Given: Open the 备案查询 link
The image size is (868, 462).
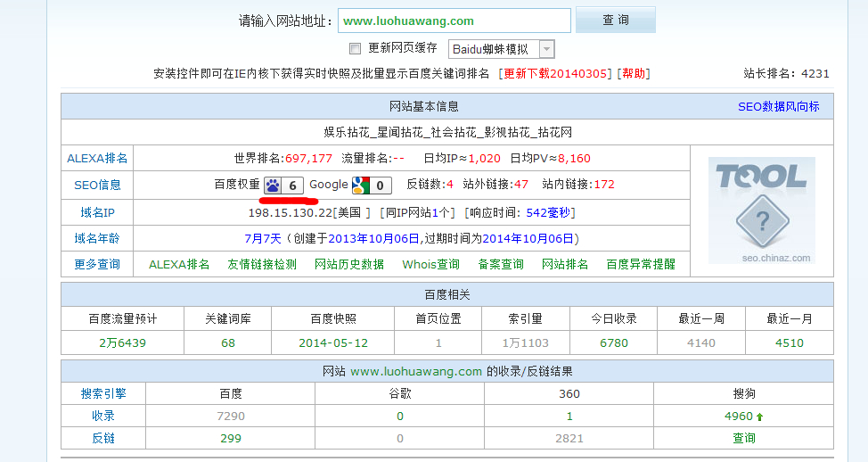Looking at the screenshot, I should [x=501, y=264].
